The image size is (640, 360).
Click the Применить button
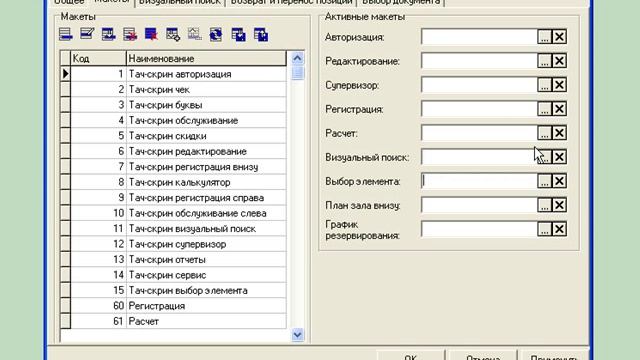point(554,356)
